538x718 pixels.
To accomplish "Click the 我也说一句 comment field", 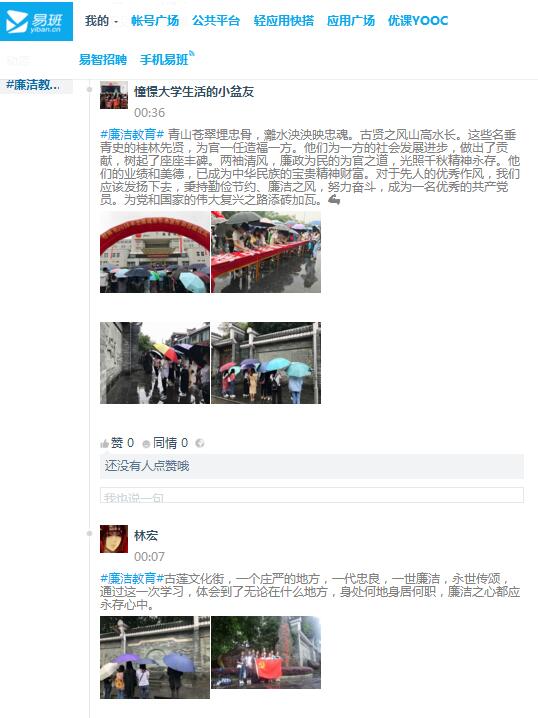I will pos(312,495).
